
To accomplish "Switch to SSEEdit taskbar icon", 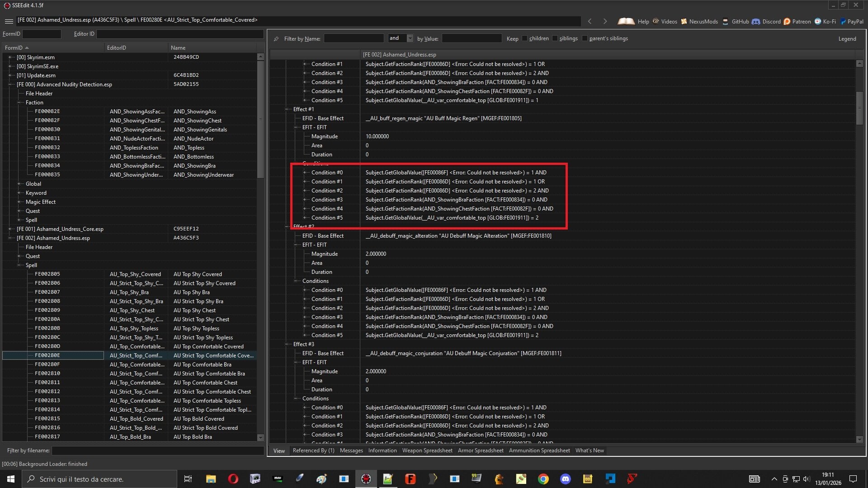I will click(x=366, y=479).
